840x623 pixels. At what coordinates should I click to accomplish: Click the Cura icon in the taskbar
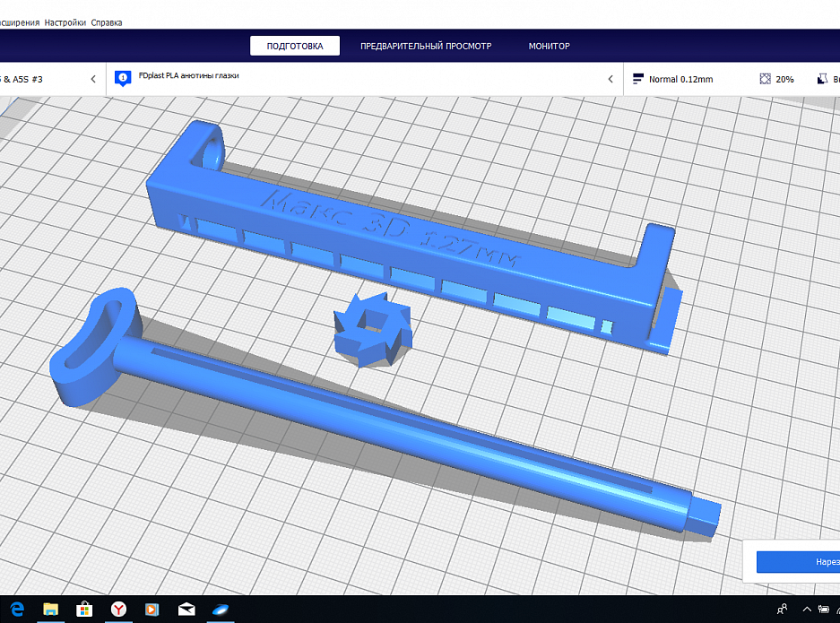click(221, 610)
